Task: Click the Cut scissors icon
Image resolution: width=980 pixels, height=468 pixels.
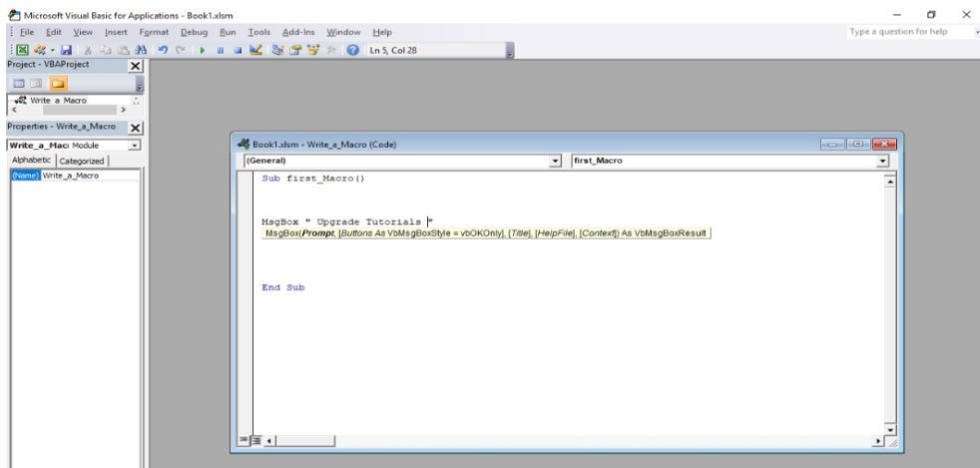Action: point(89,50)
